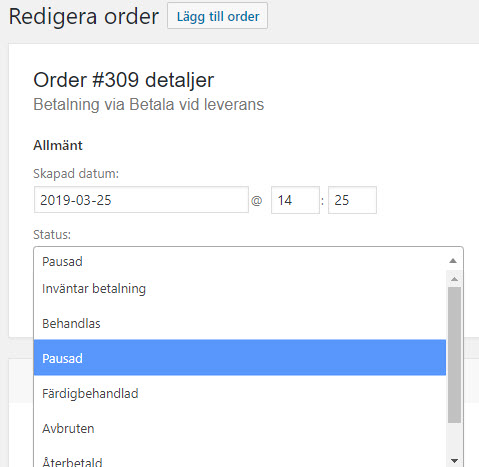Click the scrollbar down arrow in status list
The width and height of the screenshot is (479, 467).
[455, 461]
